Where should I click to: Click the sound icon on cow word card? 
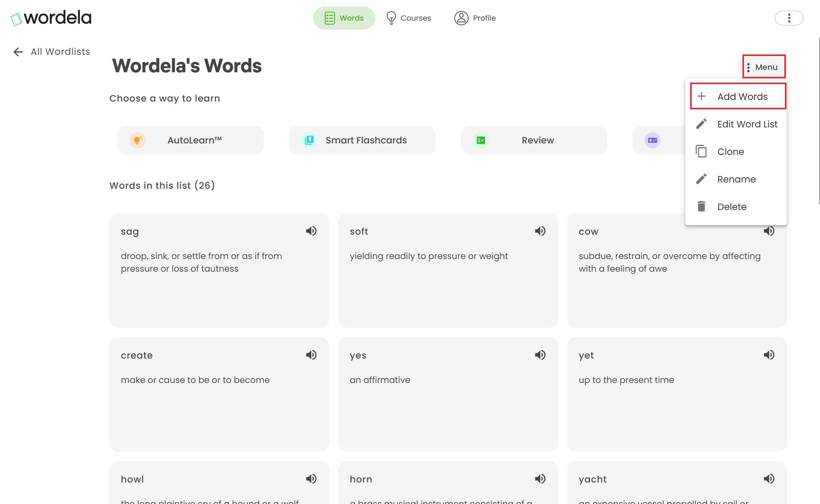click(769, 231)
